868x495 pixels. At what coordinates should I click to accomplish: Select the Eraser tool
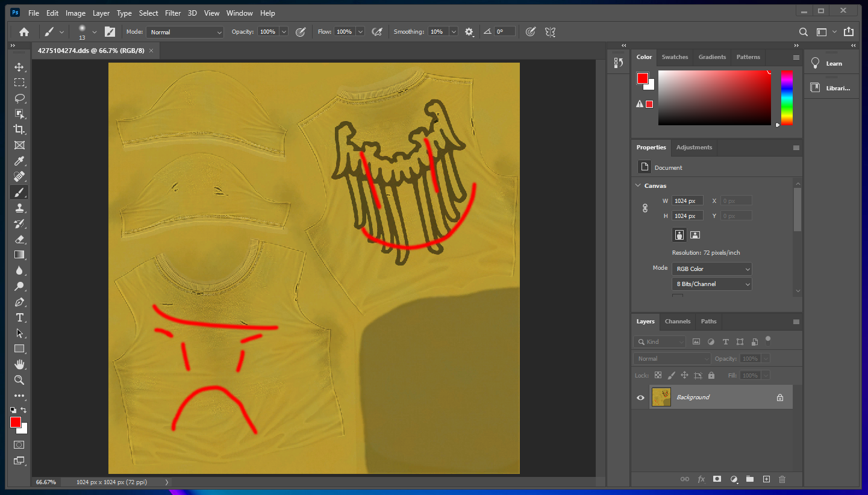[x=19, y=240]
